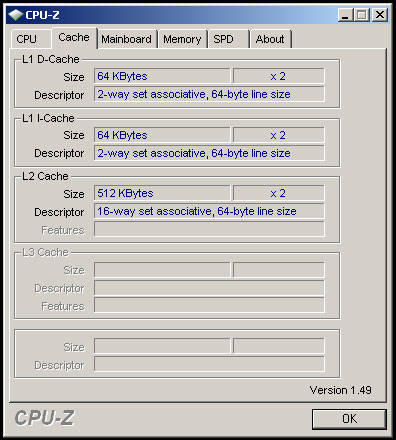The height and width of the screenshot is (440, 396).
Task: Click the CPU-Z title bar icon
Action: (x=15, y=15)
